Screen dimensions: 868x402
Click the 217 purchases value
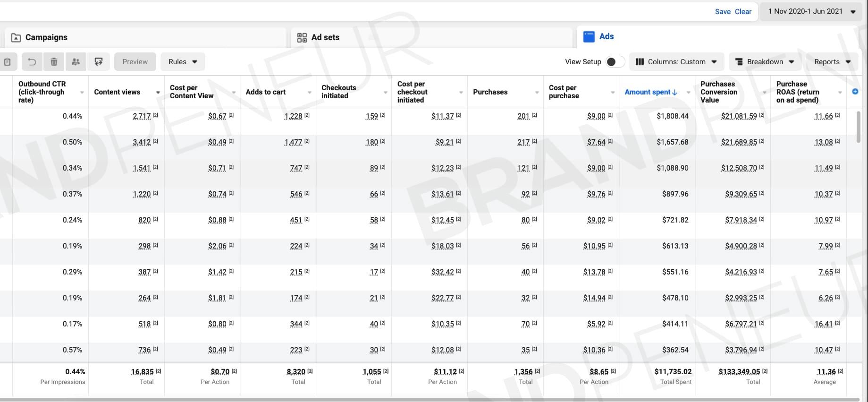[x=523, y=142]
